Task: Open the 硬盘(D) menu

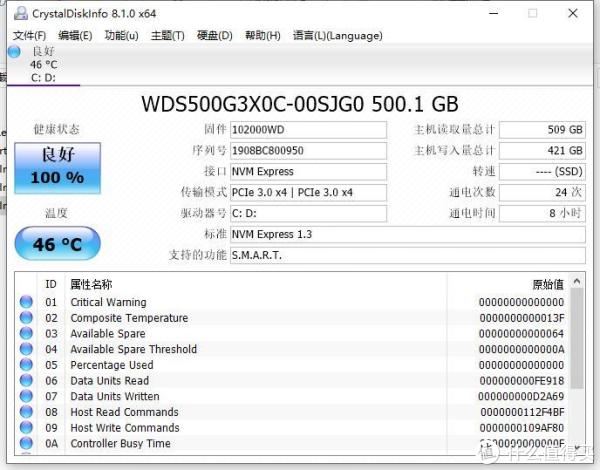Action: coord(214,36)
